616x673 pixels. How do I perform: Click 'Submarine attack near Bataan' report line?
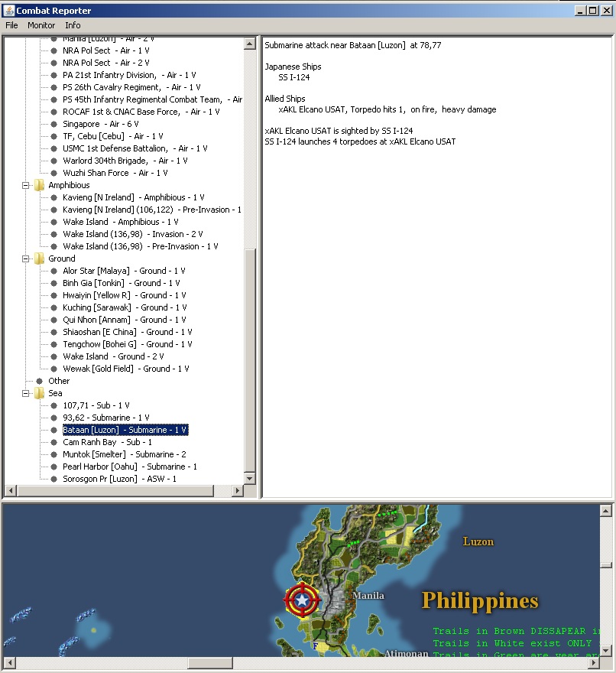coord(352,45)
